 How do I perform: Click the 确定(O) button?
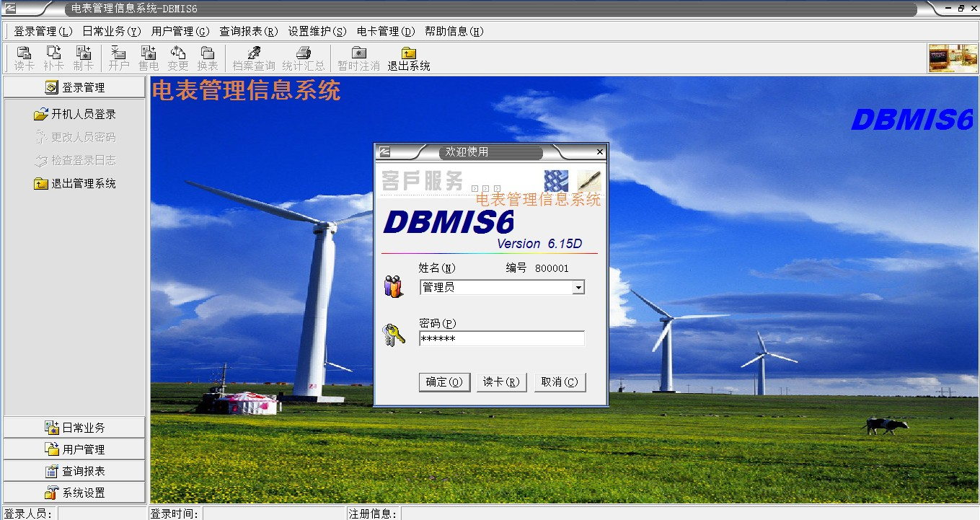(x=444, y=382)
